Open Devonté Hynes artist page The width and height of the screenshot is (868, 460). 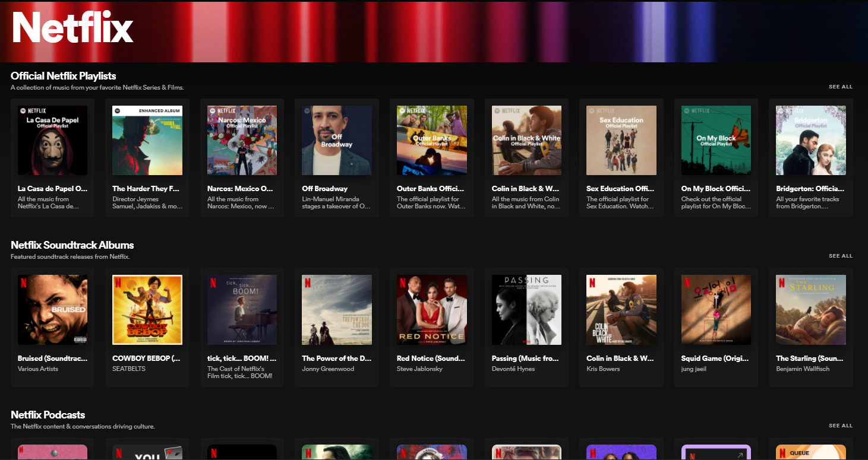point(513,369)
